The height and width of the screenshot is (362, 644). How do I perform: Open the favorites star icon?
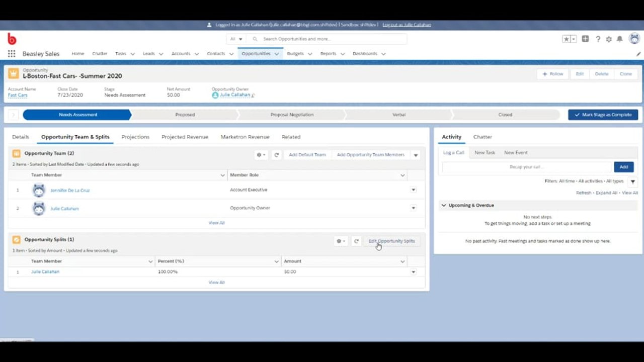567,39
